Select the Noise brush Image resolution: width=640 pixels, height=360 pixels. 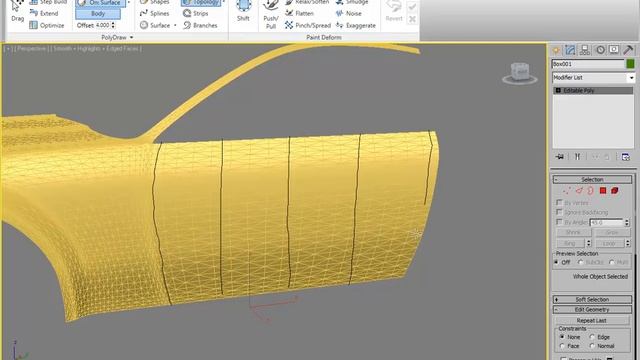(349, 13)
